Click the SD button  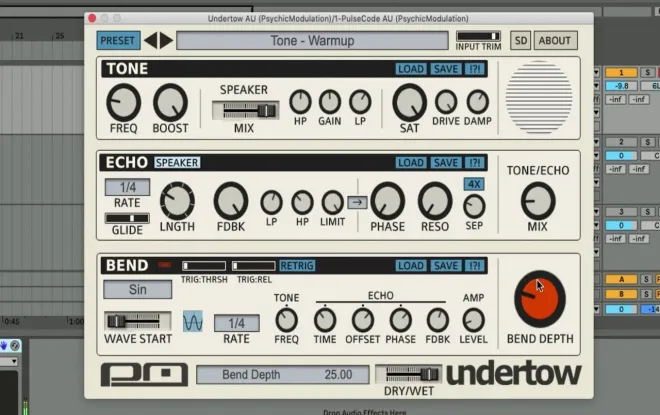[x=521, y=40]
